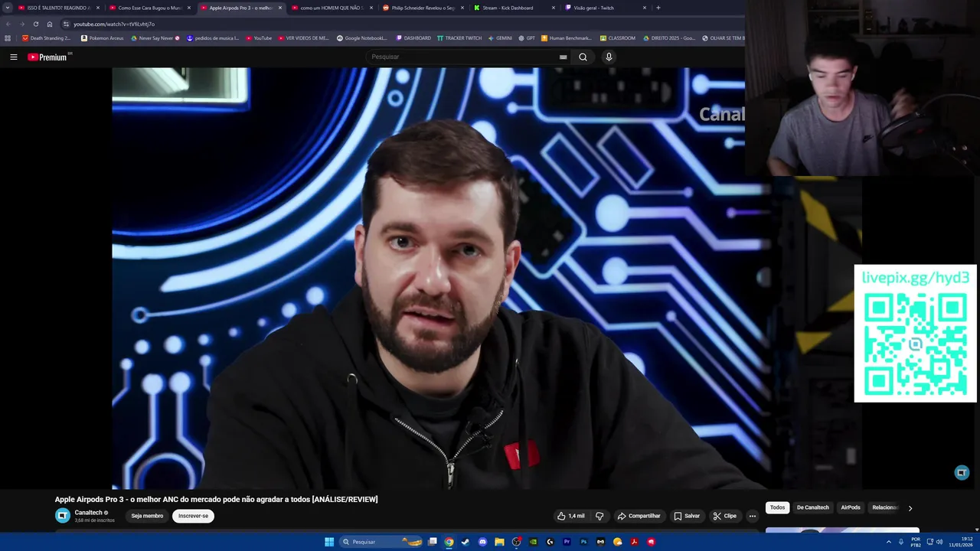Open Adobe Acrobat from the taskbar

(634, 542)
